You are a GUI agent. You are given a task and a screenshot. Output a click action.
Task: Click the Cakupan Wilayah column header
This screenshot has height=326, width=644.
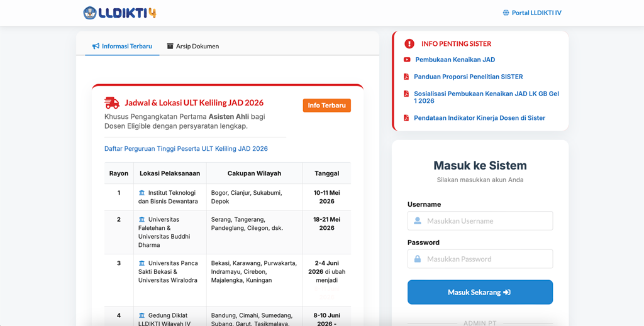pyautogui.click(x=254, y=173)
